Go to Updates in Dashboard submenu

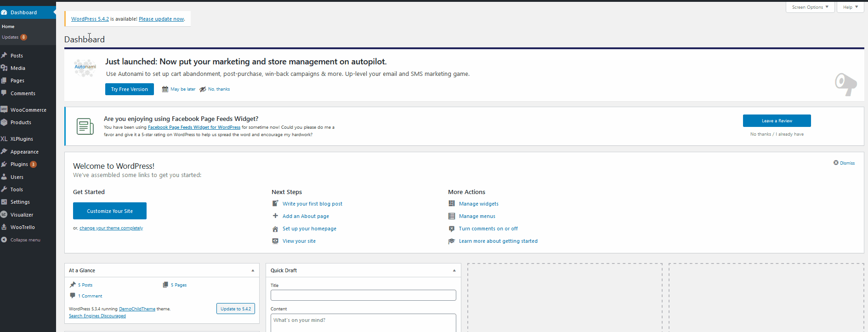point(10,37)
